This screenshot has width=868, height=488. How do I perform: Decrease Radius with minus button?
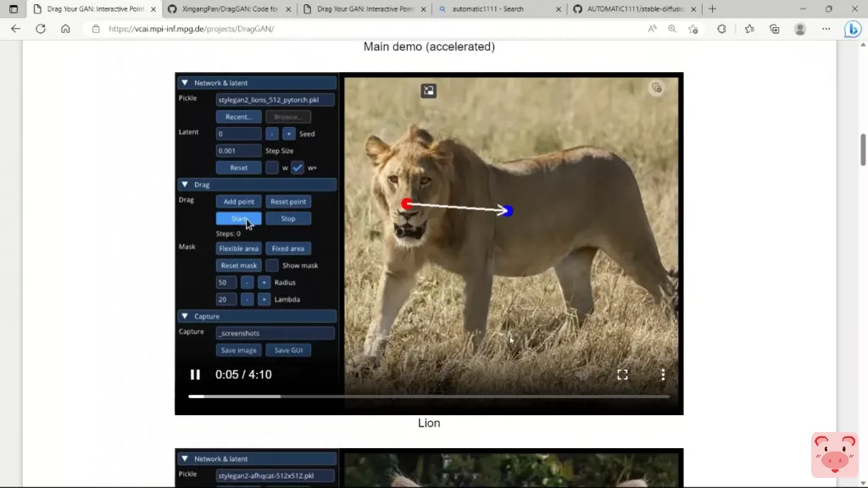point(247,282)
